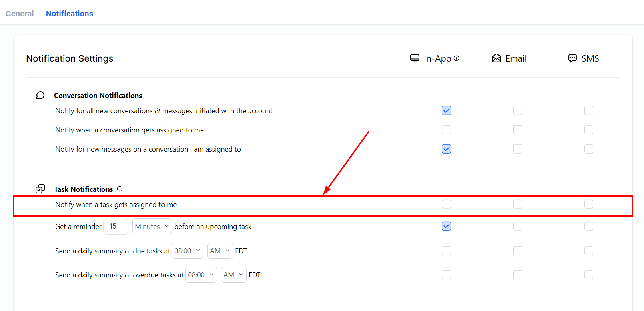
Task: Open the reminder Minutes unit dropdown
Action: 152,226
